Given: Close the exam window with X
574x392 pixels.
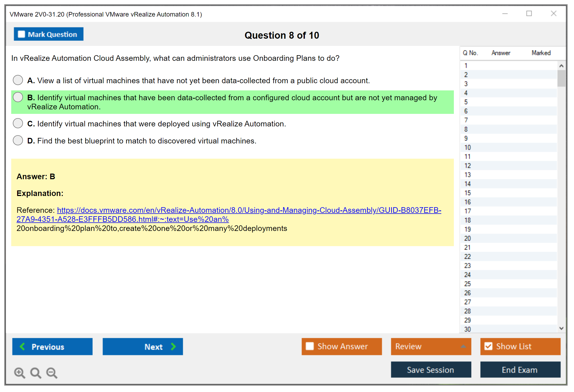Looking at the screenshot, I should [553, 14].
